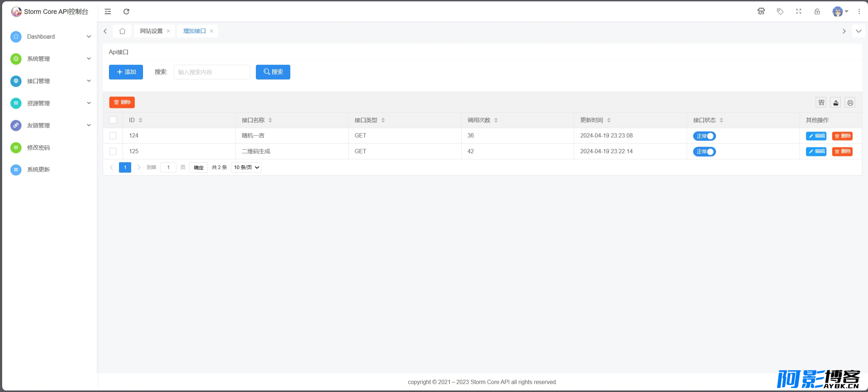Collapse the sidebar menu icon

108,11
